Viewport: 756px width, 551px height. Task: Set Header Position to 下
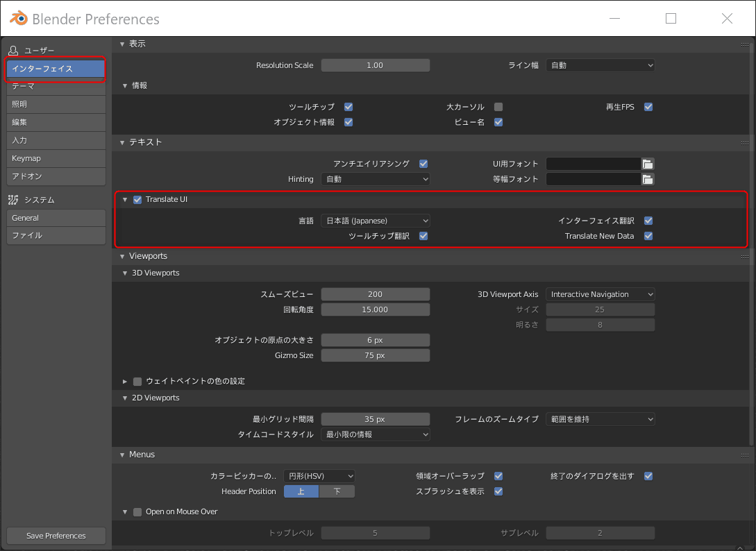(337, 492)
